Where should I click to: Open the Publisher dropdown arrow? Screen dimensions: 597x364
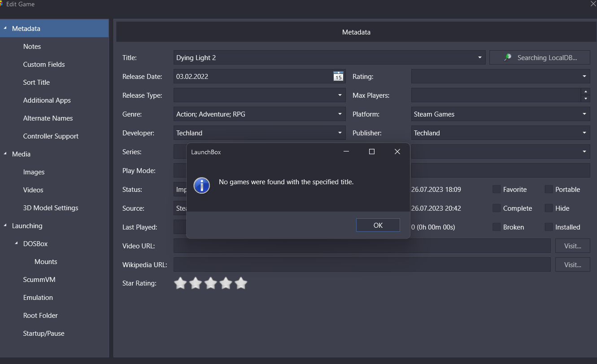584,133
